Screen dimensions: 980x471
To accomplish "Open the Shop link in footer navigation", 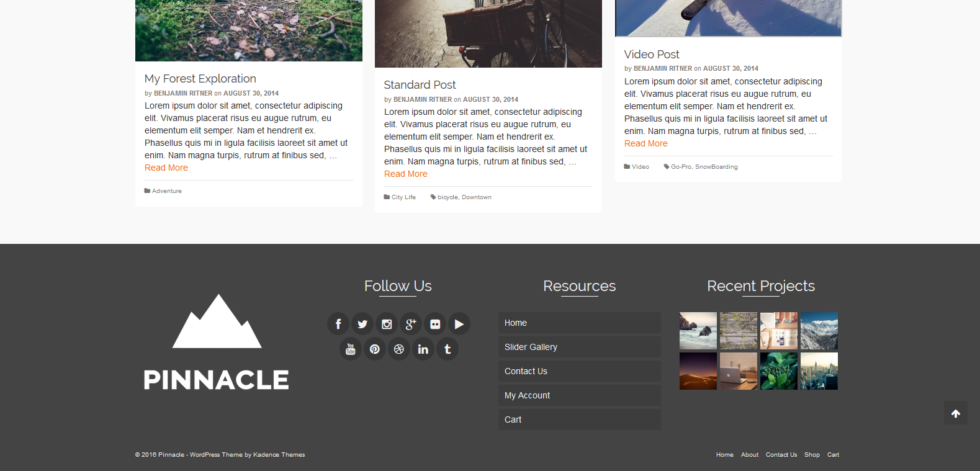I will (812, 455).
